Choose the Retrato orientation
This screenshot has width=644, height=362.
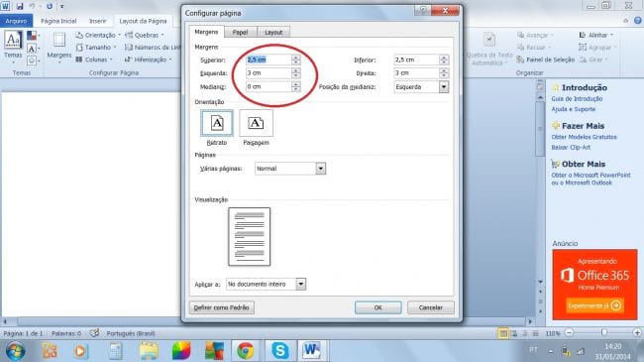(217, 123)
